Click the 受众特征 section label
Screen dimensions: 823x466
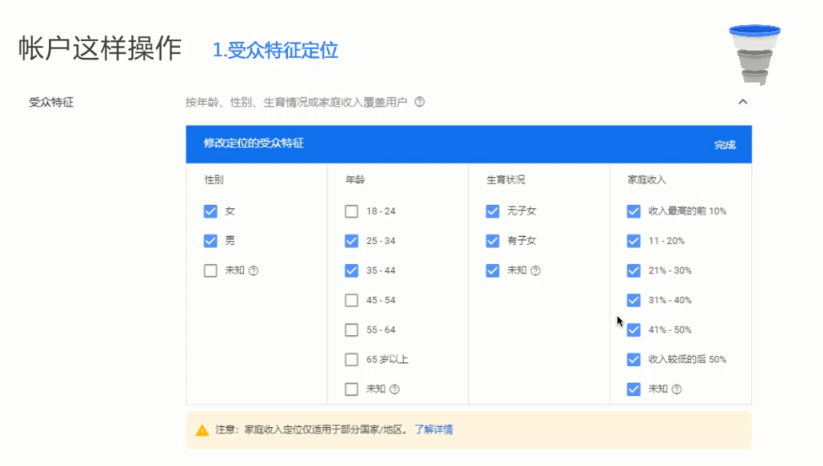pyautogui.click(x=51, y=102)
